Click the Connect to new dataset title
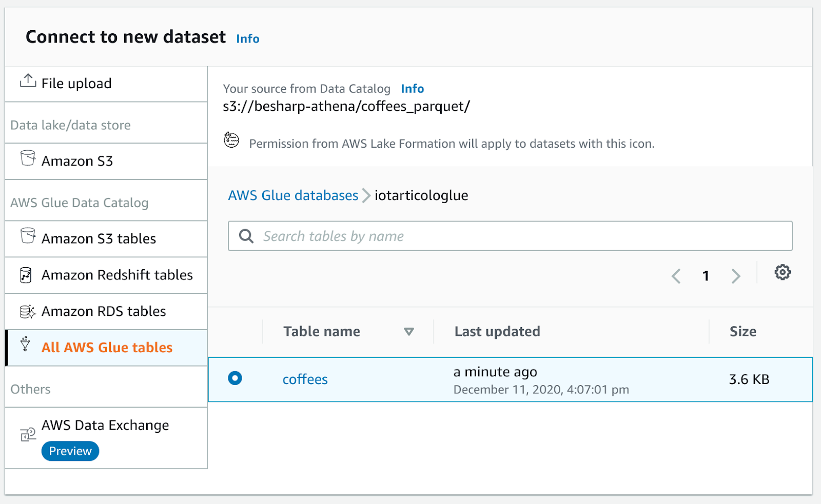This screenshot has width=821, height=504. click(x=126, y=37)
